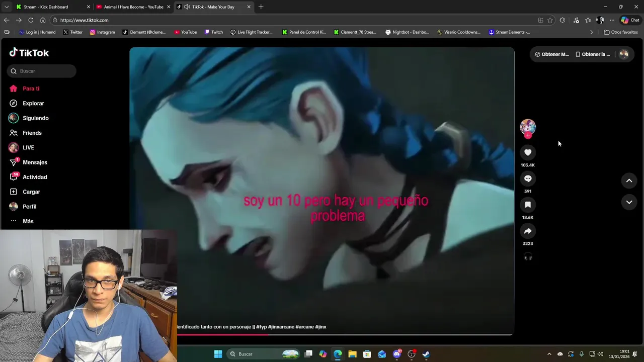The width and height of the screenshot is (644, 362).
Task: Close the YouTube tab
Action: click(169, 7)
